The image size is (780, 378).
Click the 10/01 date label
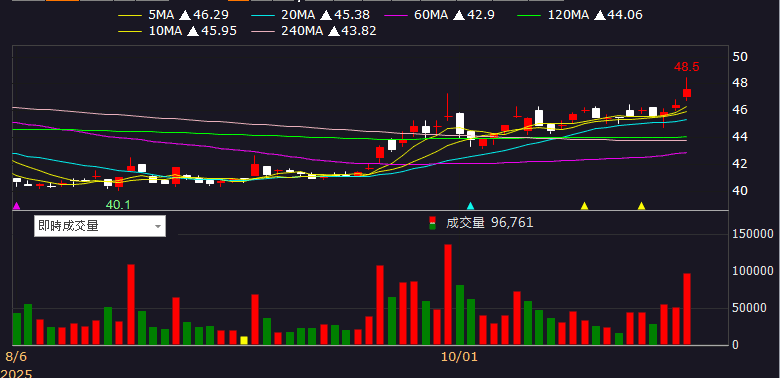[x=459, y=357]
